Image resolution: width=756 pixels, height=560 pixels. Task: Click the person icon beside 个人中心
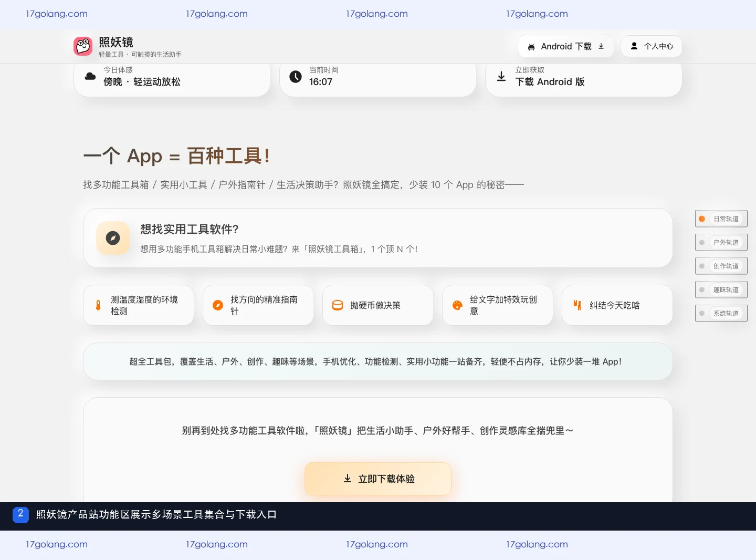[634, 46]
